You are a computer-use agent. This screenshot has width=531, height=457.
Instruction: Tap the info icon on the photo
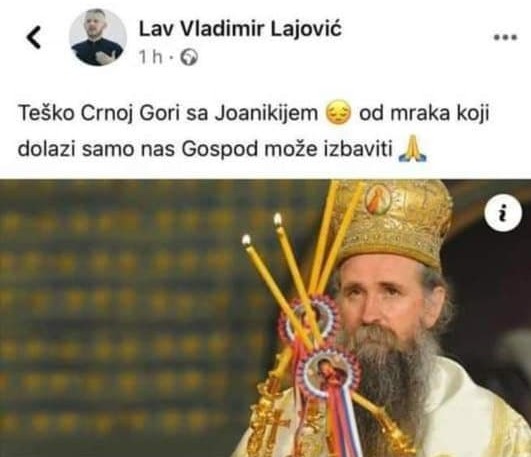click(503, 212)
